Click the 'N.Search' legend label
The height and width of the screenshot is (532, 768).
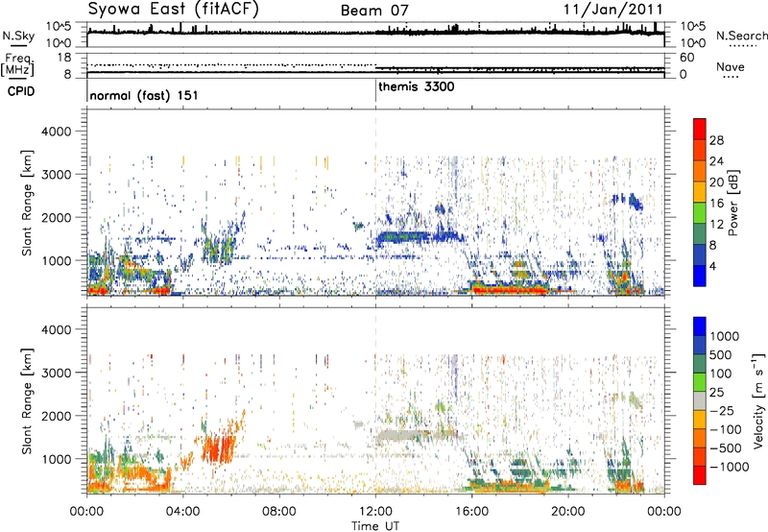click(x=742, y=36)
